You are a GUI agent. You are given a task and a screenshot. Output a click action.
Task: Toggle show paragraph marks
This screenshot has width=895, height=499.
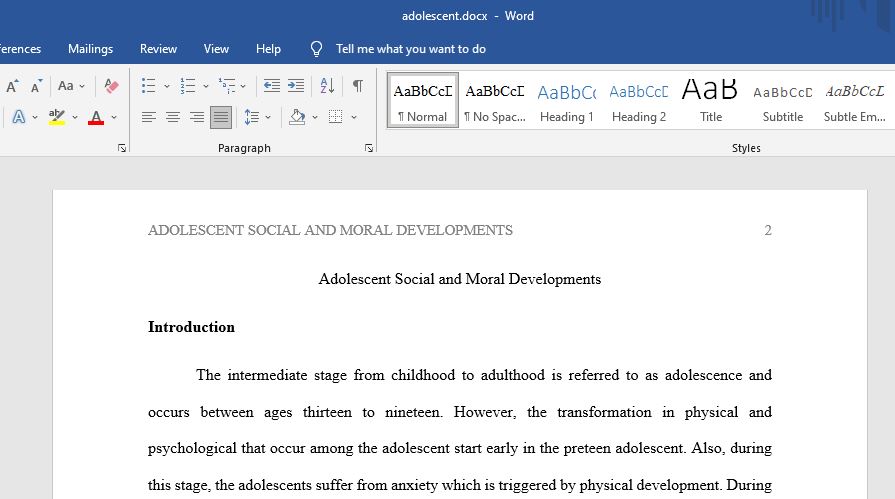[358, 86]
